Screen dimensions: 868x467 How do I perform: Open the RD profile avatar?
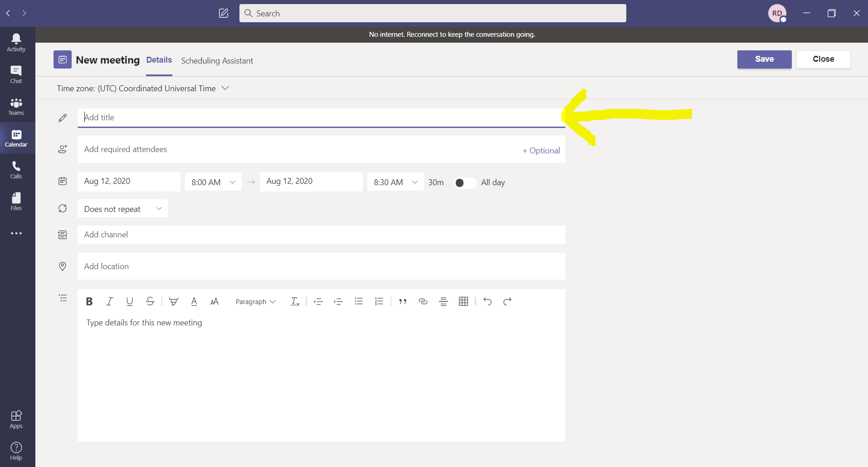(777, 13)
